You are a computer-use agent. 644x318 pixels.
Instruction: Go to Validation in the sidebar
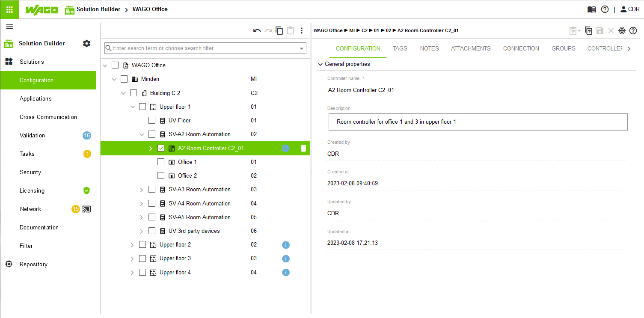[x=32, y=135]
